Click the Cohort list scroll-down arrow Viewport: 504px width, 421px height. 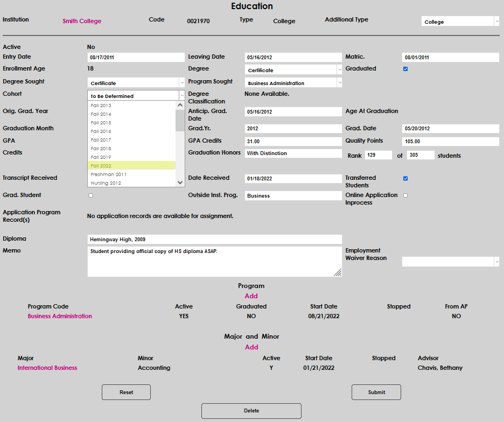(x=180, y=183)
